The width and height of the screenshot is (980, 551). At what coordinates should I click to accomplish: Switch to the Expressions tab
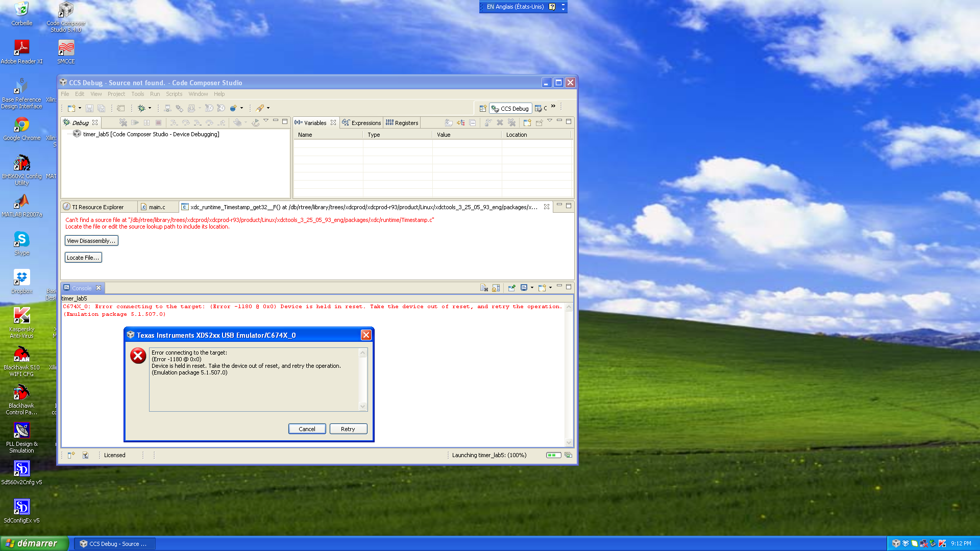pos(361,122)
